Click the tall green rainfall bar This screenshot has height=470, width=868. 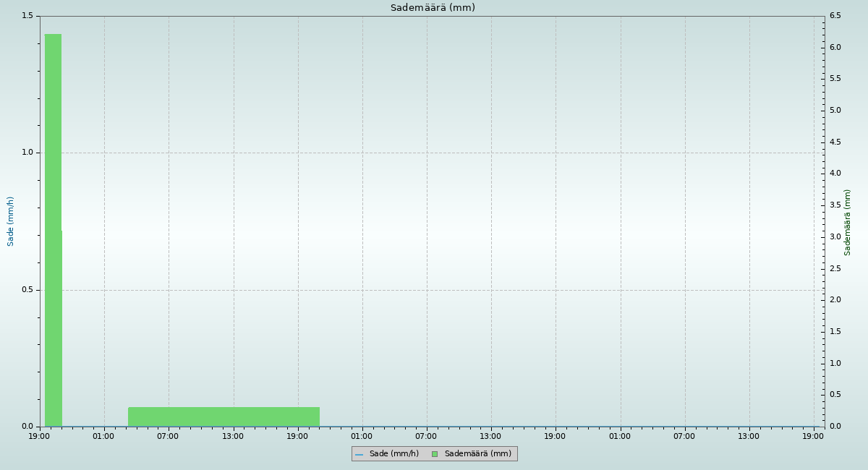pos(53,217)
